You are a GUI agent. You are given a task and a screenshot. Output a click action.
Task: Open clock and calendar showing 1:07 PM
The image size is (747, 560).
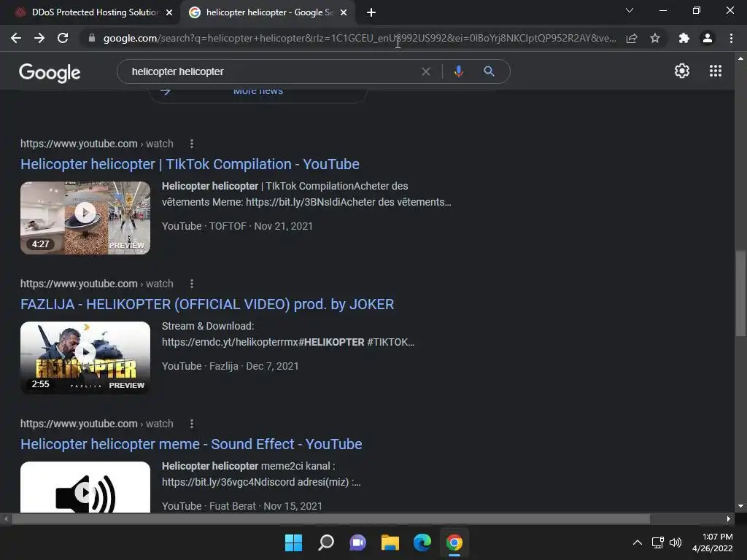712,542
